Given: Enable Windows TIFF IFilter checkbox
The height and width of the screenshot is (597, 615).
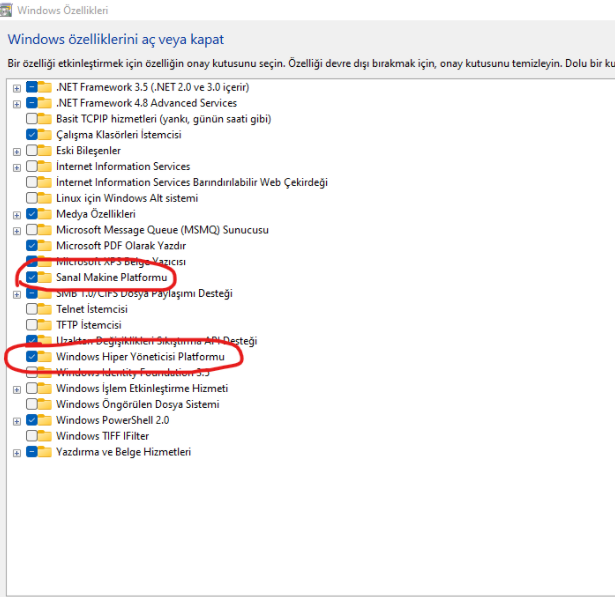Looking at the screenshot, I should [32, 436].
